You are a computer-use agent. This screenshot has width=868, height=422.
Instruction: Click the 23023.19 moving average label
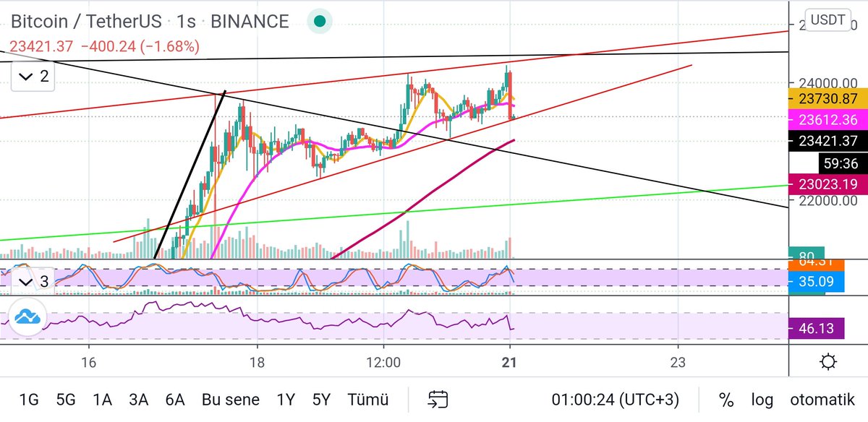click(827, 184)
